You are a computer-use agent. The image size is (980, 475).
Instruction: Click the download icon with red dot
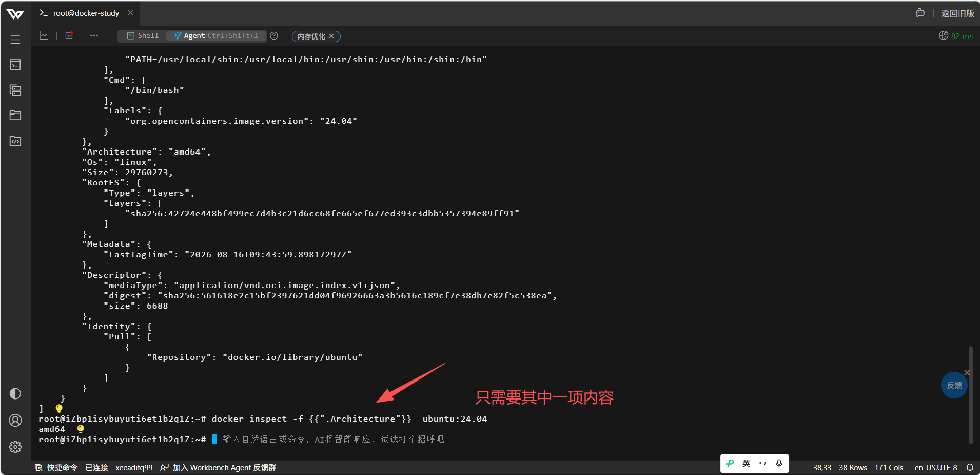point(69,35)
